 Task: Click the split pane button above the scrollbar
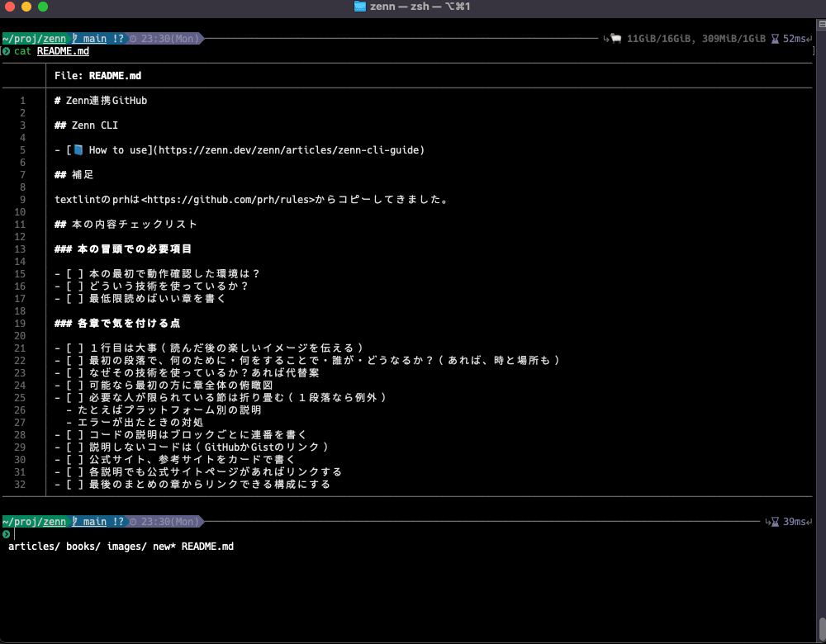pos(822,24)
